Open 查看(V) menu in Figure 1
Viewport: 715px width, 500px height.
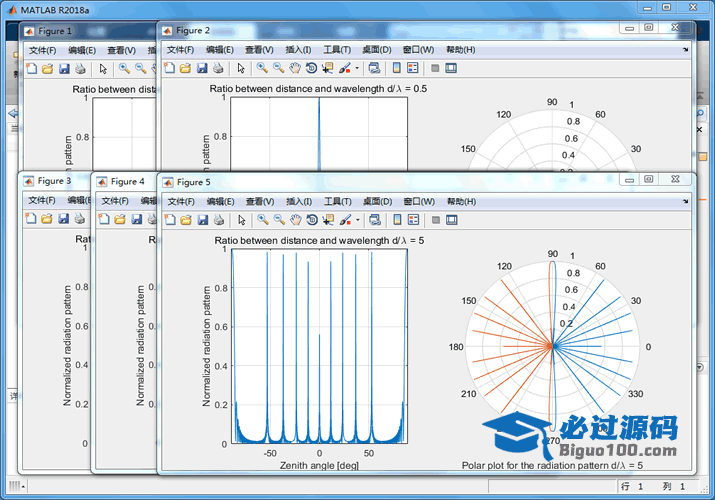(121, 51)
